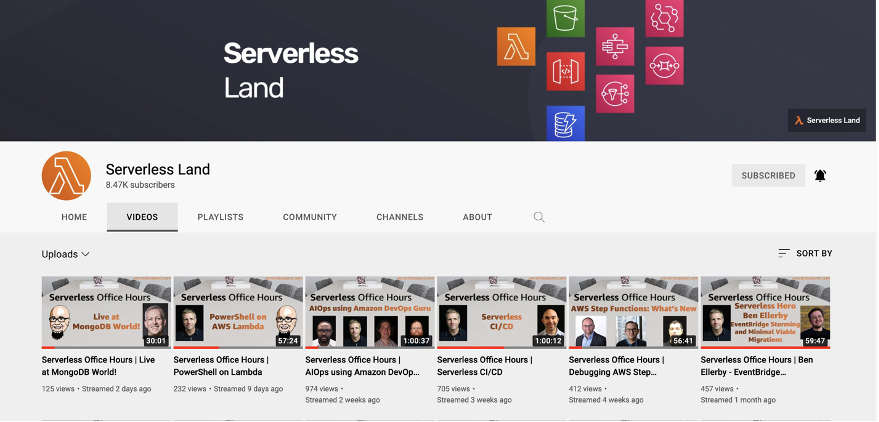
Task: Click the 705 views text
Action: pos(454,389)
